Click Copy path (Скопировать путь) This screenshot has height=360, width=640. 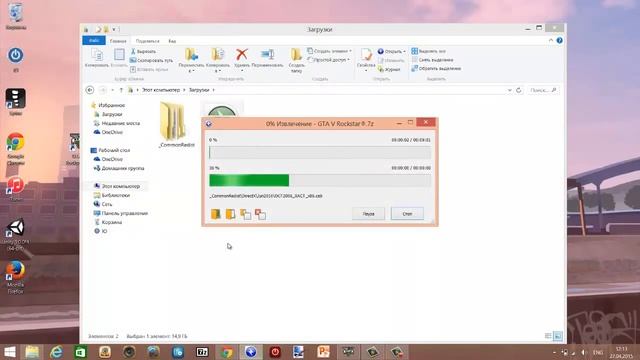[151, 60]
